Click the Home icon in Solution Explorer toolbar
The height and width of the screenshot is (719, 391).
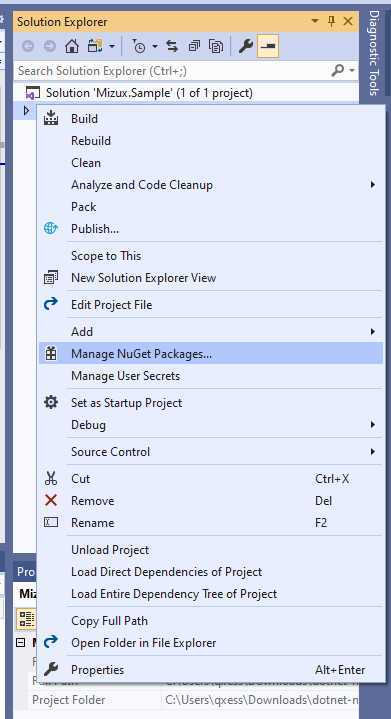tap(72, 46)
